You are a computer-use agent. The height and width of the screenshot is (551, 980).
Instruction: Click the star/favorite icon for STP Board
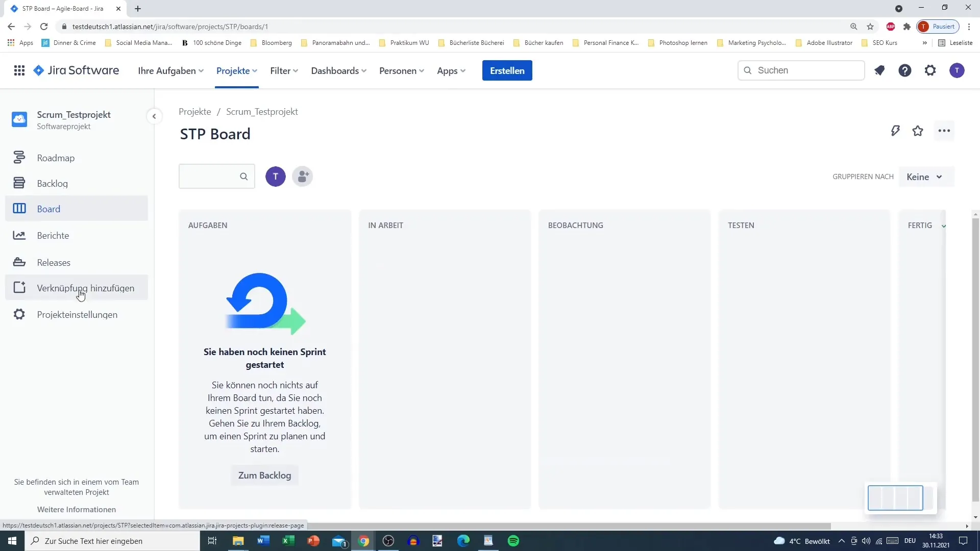[919, 131]
